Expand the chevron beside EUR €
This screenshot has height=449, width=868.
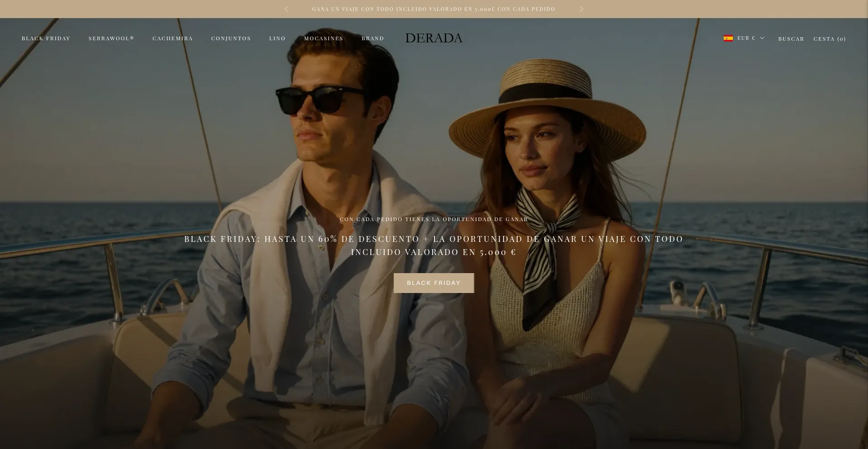click(762, 38)
